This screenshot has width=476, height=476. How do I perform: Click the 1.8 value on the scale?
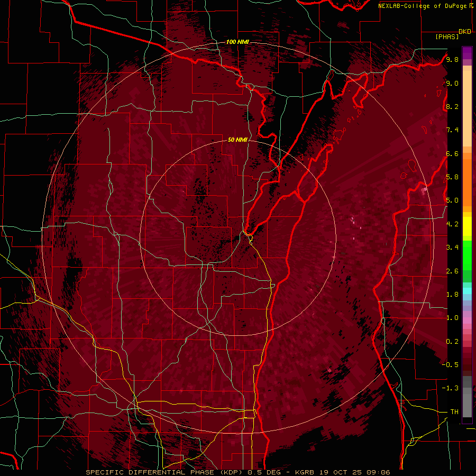(452, 295)
